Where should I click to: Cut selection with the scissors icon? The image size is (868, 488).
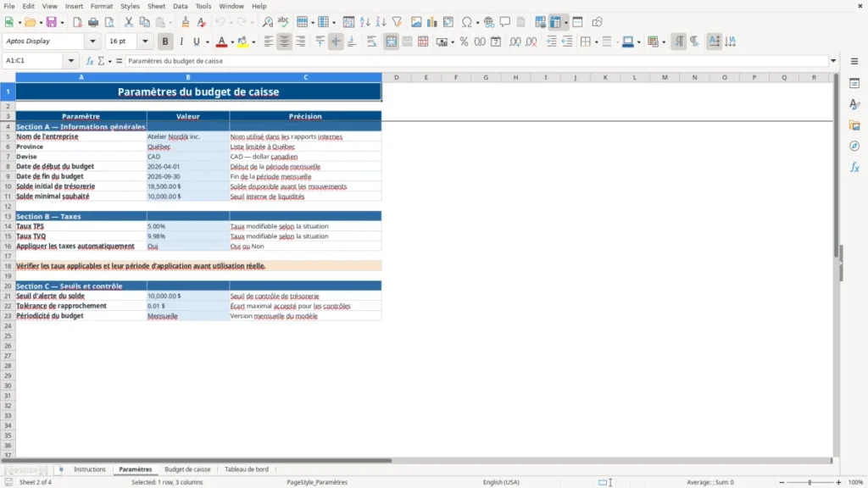coord(129,22)
